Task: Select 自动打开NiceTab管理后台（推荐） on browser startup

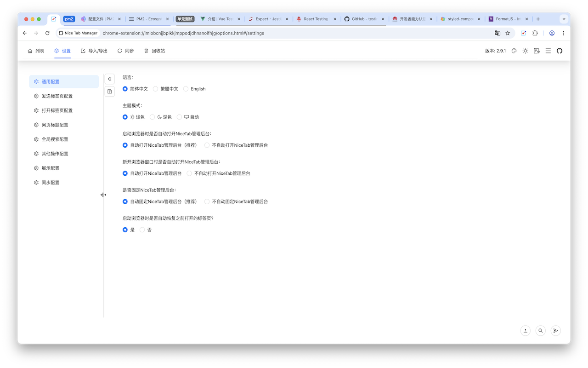Action: (x=160, y=145)
